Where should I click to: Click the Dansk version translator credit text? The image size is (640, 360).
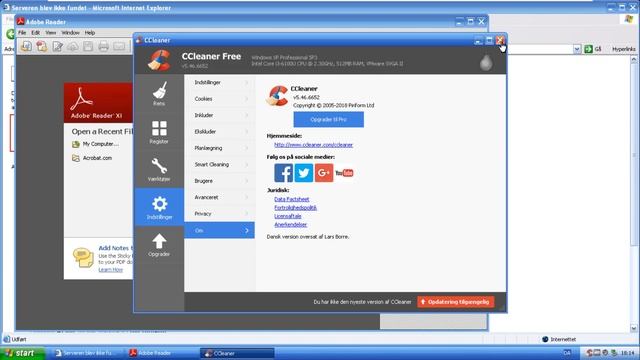tap(308, 237)
